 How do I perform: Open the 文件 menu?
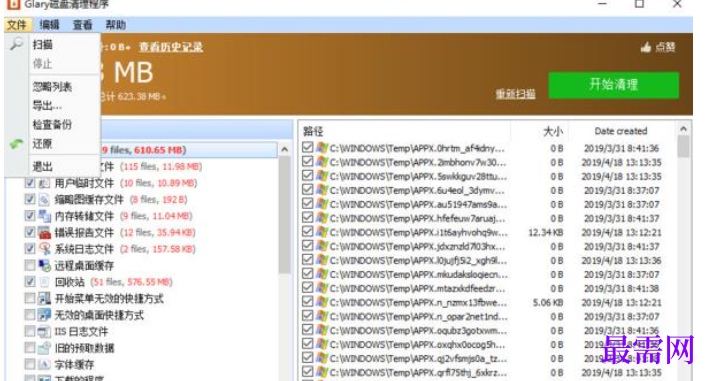(17, 25)
